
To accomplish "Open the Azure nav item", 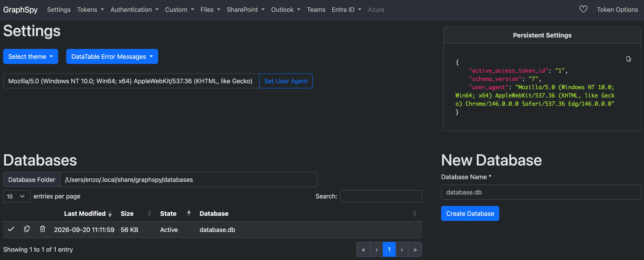I will (376, 9).
